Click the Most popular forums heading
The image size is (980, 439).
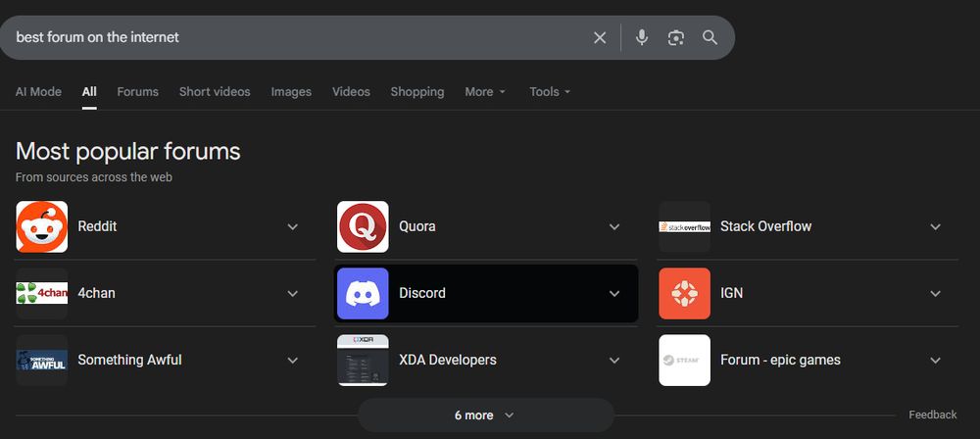coord(127,151)
